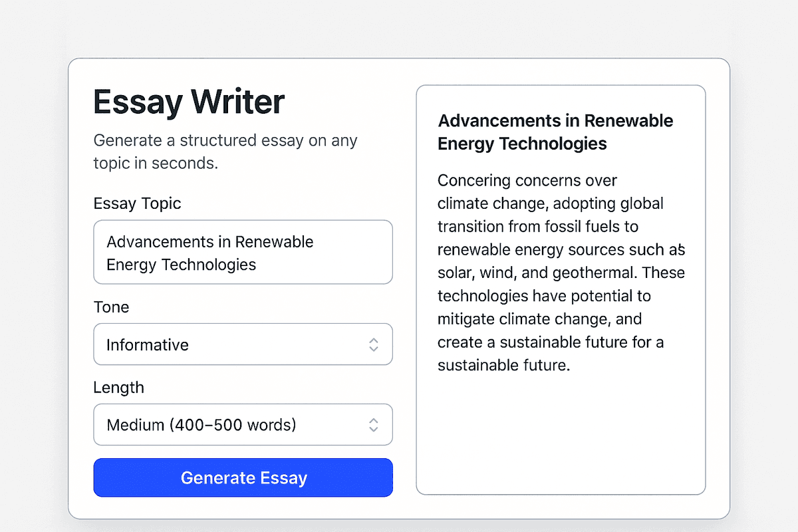
Task: Select the essay preview panel
Action: (x=561, y=289)
